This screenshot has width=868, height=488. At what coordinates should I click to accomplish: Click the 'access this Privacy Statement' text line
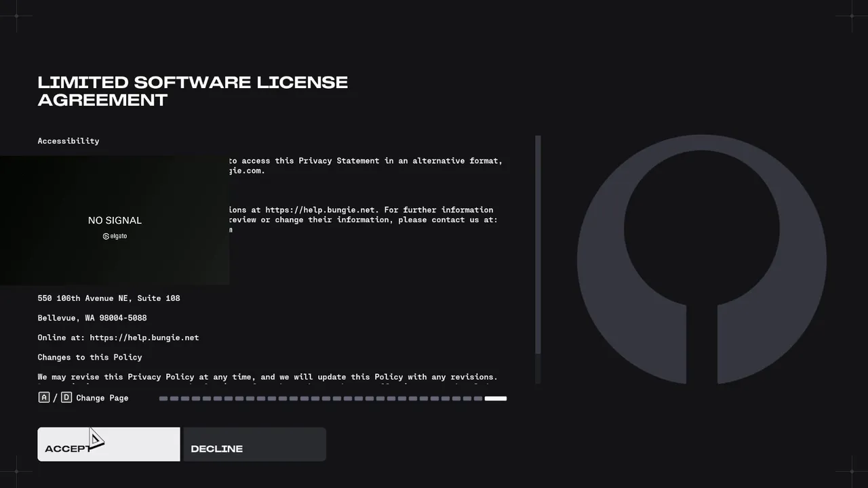[x=366, y=161]
